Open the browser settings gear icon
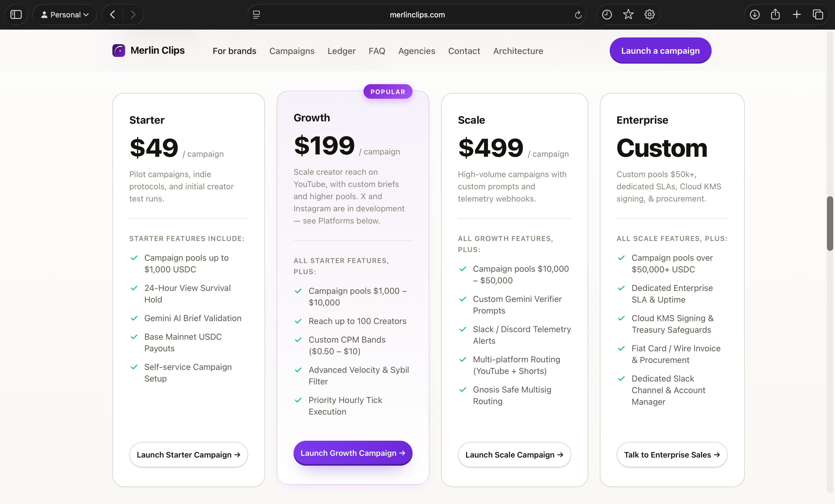 [649, 15]
